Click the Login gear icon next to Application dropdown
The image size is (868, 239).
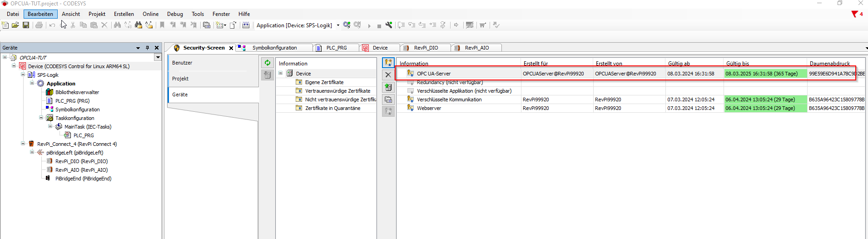(x=347, y=25)
